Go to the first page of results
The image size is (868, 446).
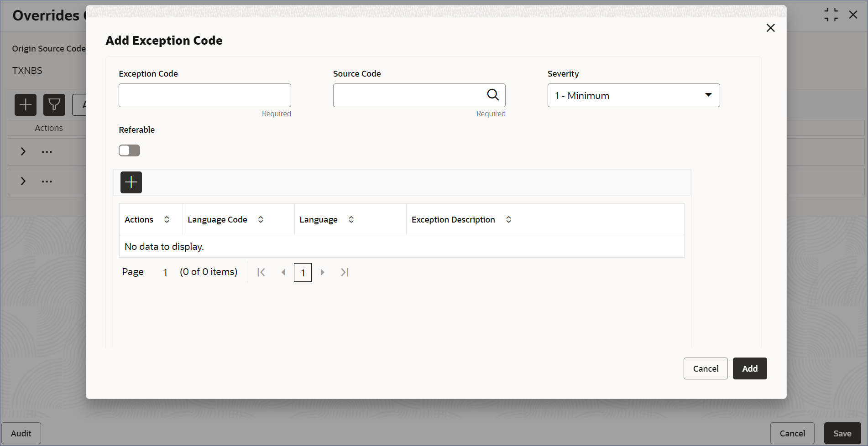(x=261, y=272)
